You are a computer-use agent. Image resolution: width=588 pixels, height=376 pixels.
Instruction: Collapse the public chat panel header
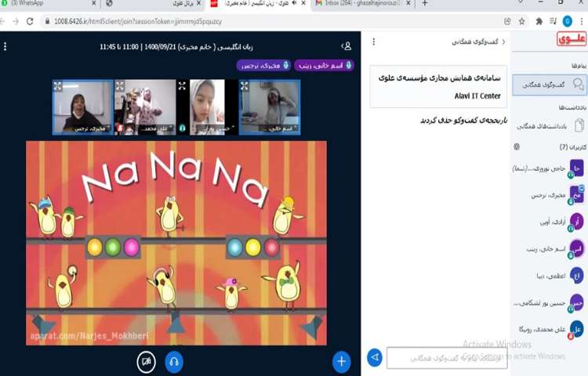point(478,42)
